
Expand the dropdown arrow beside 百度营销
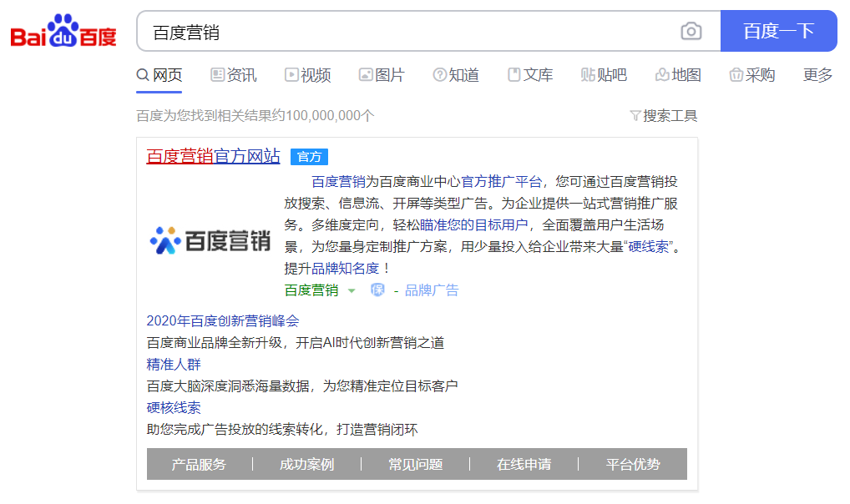coord(352,291)
